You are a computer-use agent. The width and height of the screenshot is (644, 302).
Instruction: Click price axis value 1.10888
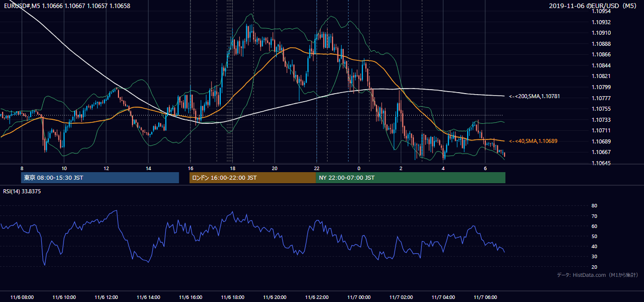[601, 44]
